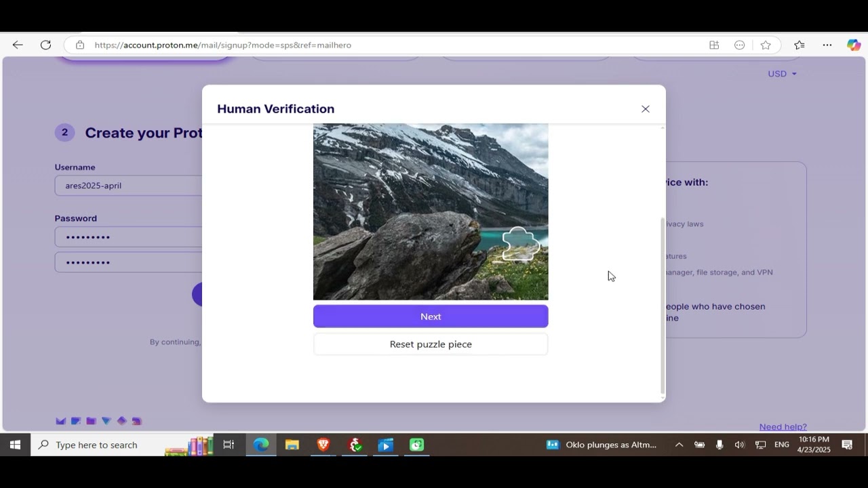Close the Human Verification dialog

(x=646, y=109)
